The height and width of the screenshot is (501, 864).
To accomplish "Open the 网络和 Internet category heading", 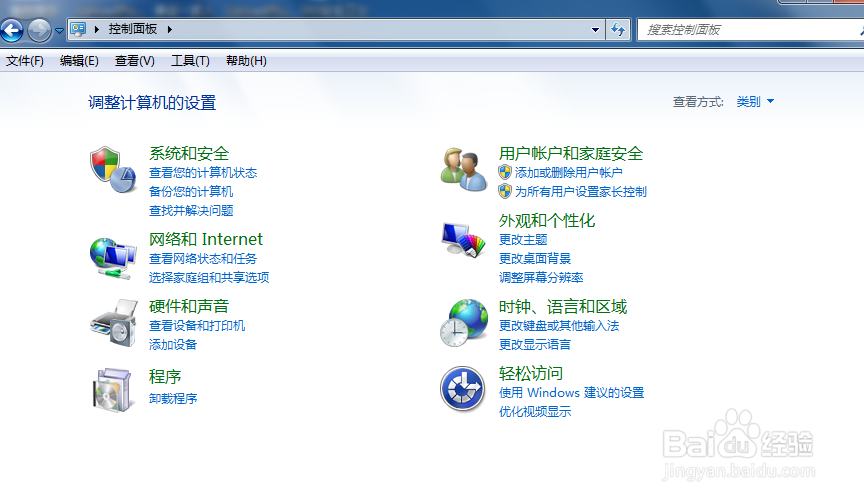I will coord(206,239).
